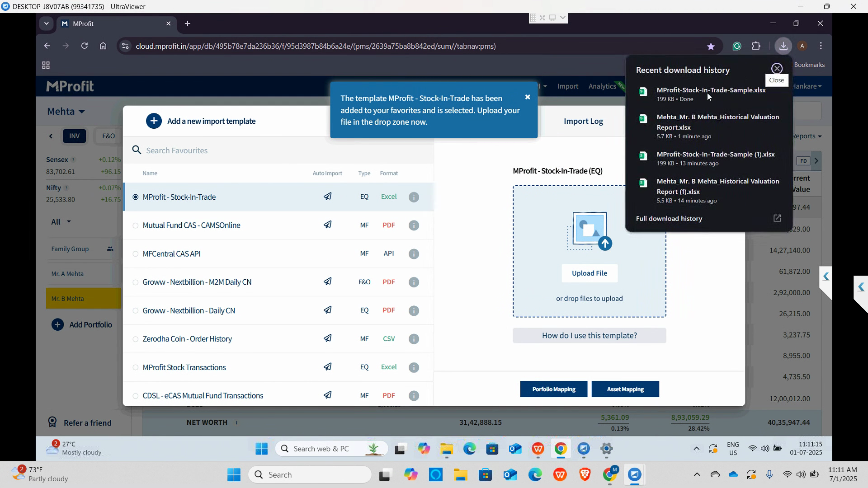Select MFCentral CAS API radio button

point(135,254)
